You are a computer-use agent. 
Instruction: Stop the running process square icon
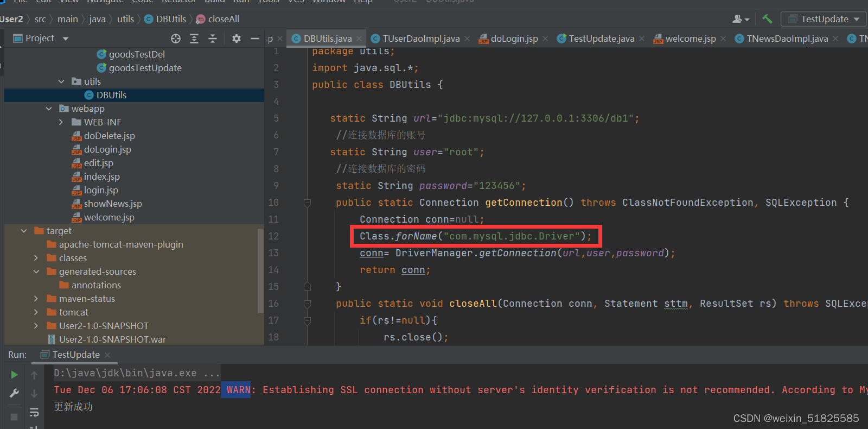[15, 417]
